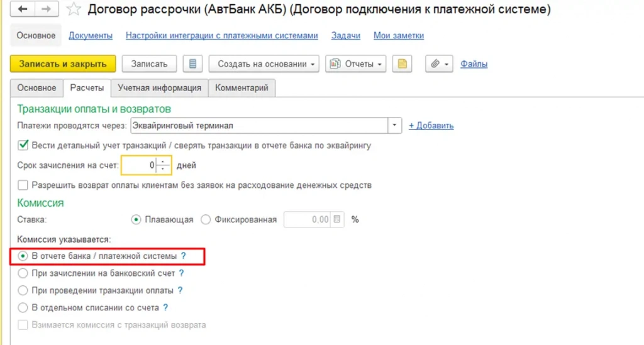Switch to Основное inner tab

click(36, 88)
